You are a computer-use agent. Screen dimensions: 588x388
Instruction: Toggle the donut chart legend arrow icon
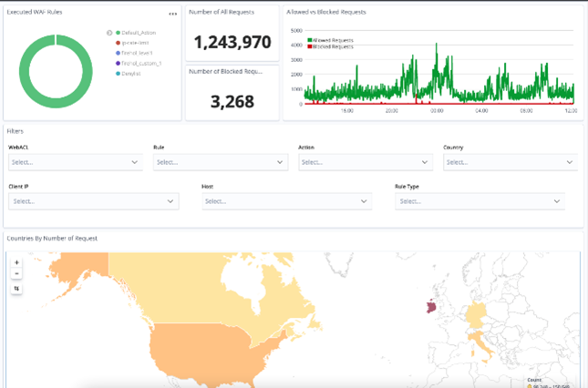point(109,33)
